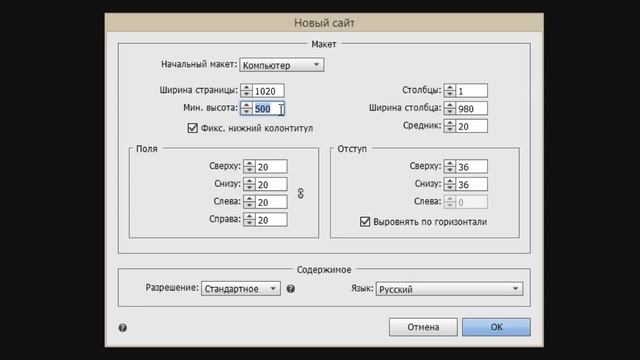Click the dialog help question-mark icon at bottom
The height and width of the screenshot is (360, 640).
(x=122, y=328)
